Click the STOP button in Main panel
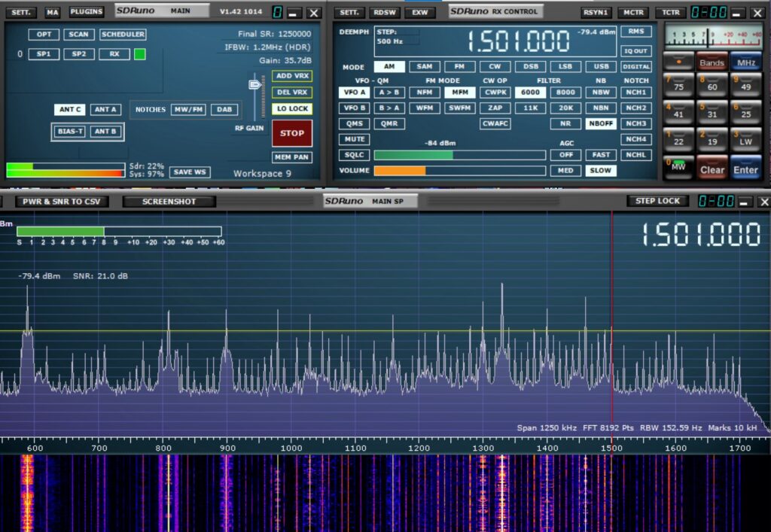The height and width of the screenshot is (532, 771). pyautogui.click(x=292, y=133)
